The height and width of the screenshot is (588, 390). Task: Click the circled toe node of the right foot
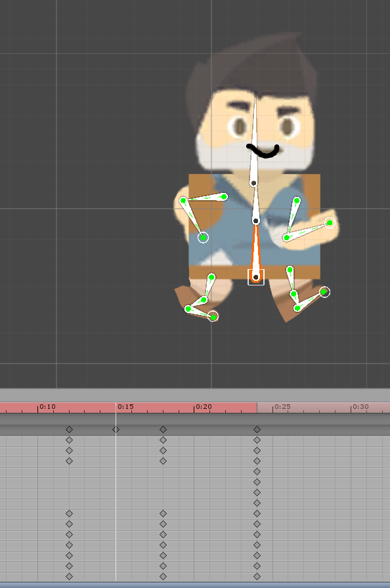coord(324,292)
